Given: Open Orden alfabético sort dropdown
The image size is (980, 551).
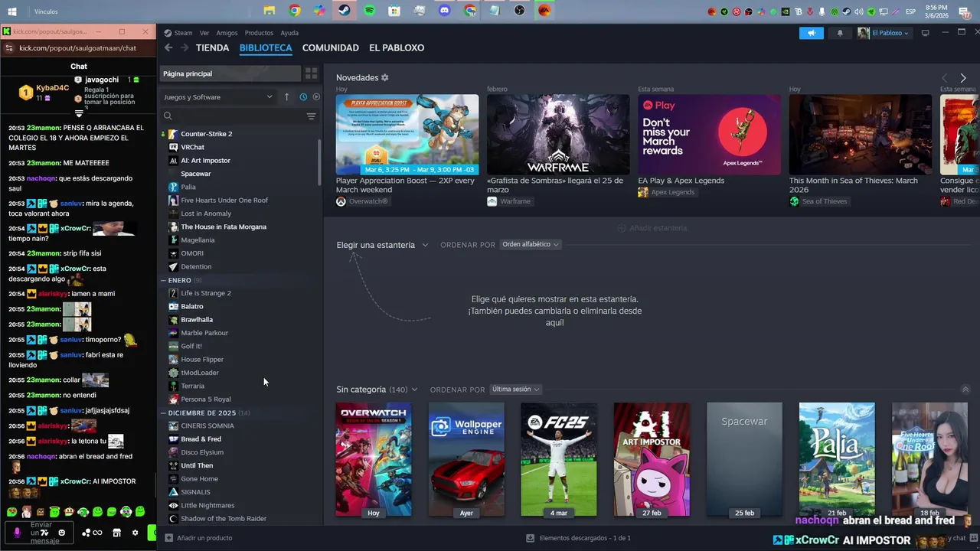Looking at the screenshot, I should point(531,244).
